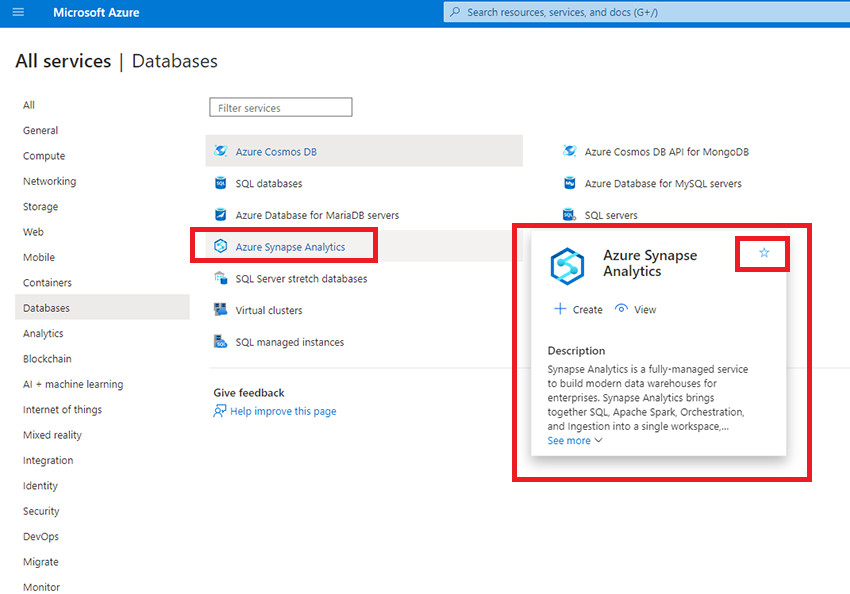Open the Security category
Screen dimensions: 850x594
point(41,511)
